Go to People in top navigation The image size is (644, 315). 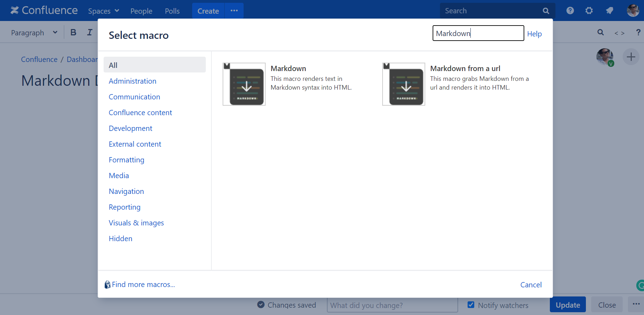tap(141, 11)
